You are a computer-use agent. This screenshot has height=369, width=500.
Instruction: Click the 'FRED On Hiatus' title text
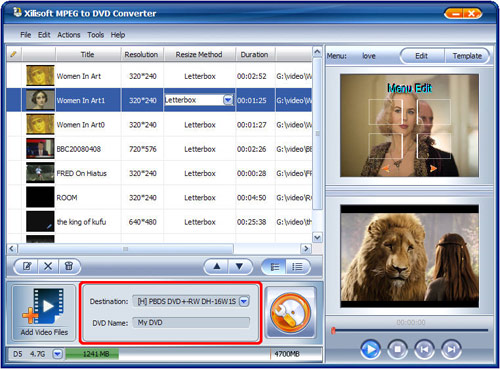82,173
